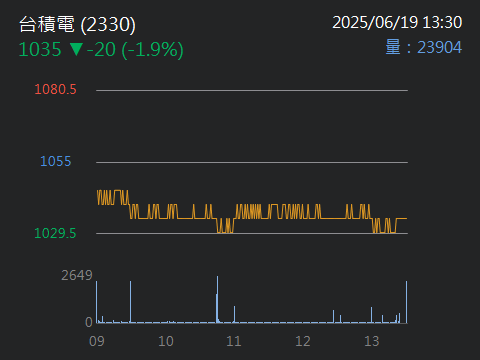This screenshot has width=480, height=360.
Task: Click the orange price line's final flat segment
Action: (x=401, y=219)
